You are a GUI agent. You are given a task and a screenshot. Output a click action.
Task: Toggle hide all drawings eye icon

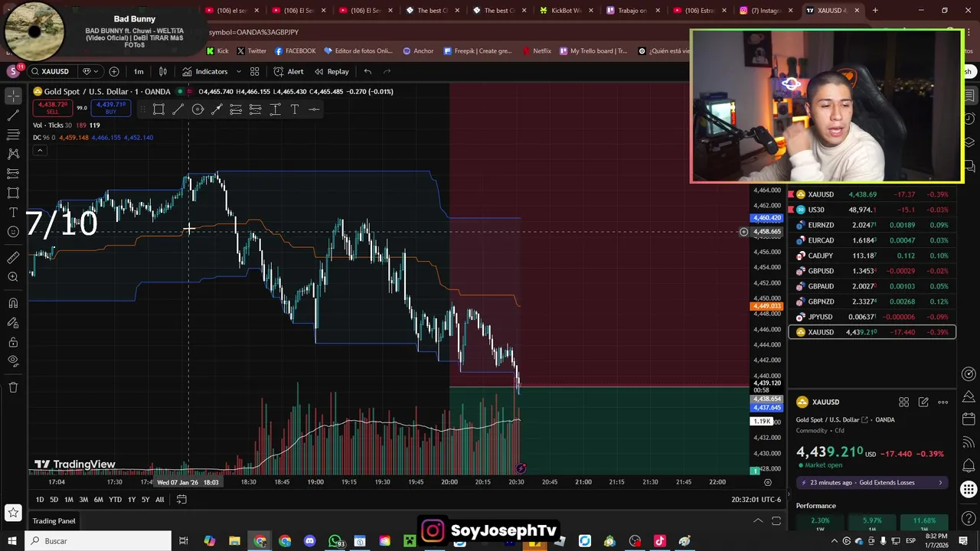(13, 361)
